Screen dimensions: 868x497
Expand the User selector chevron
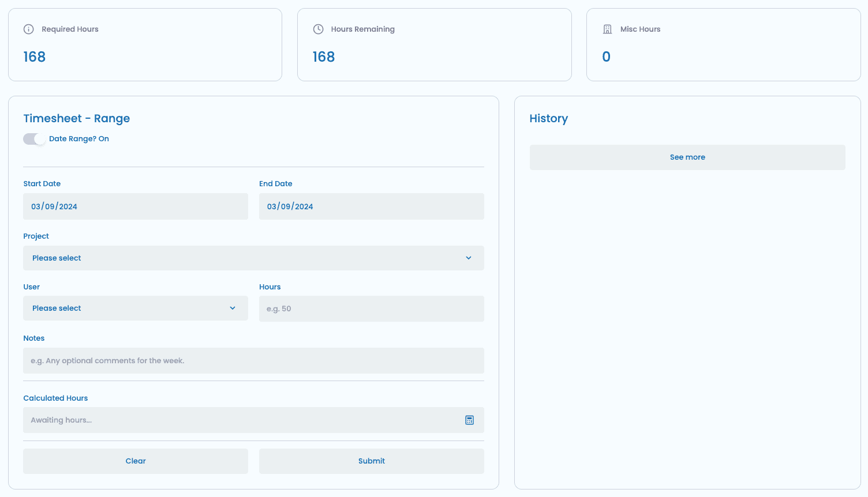[233, 308]
